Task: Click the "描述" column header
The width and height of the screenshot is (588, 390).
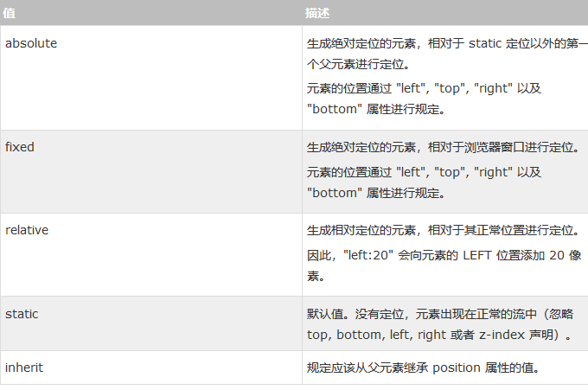Action: [x=316, y=14]
